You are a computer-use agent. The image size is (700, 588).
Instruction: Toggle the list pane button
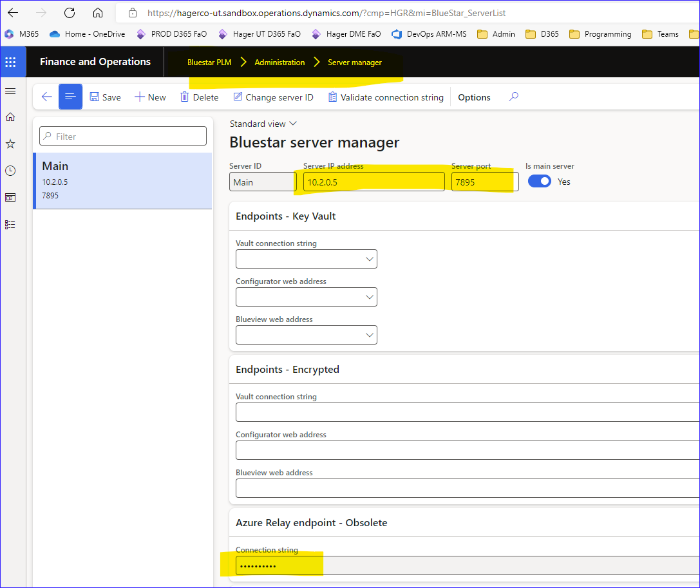point(71,97)
